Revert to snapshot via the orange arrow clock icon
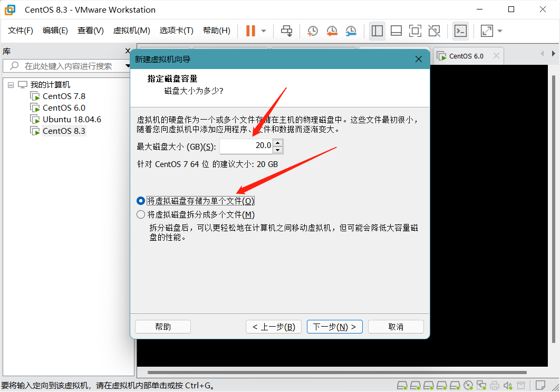 point(332,31)
